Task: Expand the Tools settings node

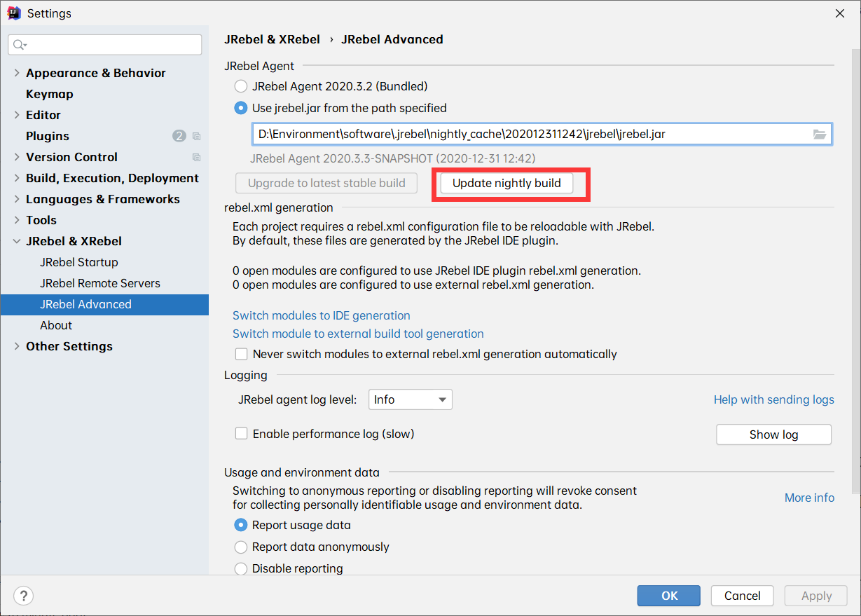Action: click(17, 220)
